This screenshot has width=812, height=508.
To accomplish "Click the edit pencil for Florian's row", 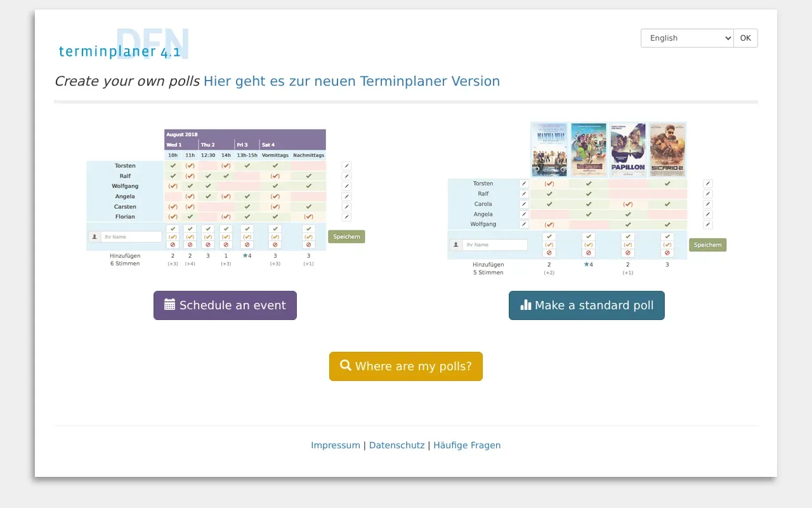I will click(346, 217).
